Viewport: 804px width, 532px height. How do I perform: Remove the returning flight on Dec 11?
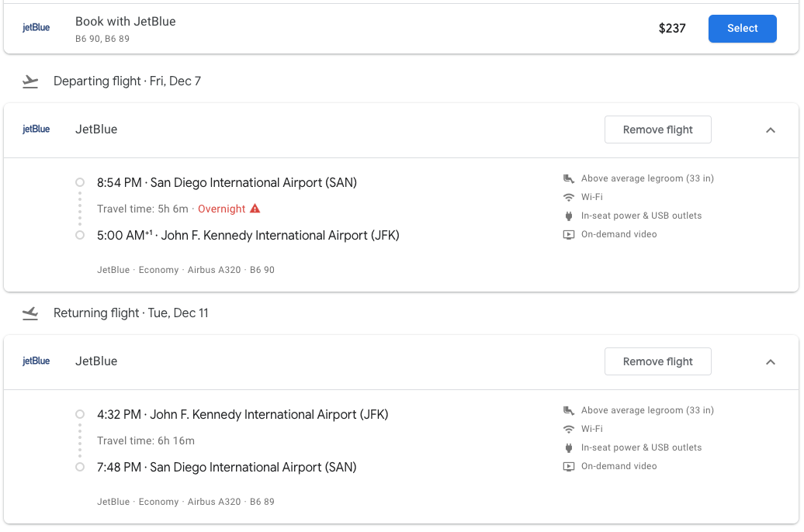[657, 362]
